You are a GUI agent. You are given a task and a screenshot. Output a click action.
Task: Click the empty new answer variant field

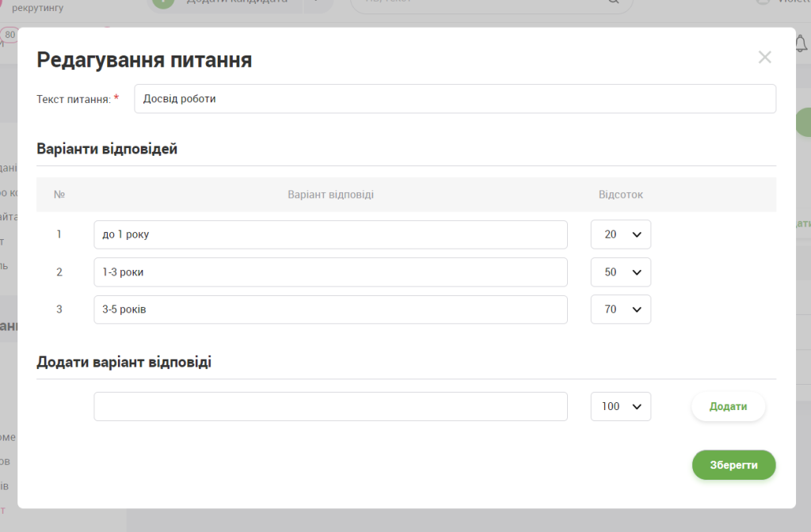coord(330,406)
